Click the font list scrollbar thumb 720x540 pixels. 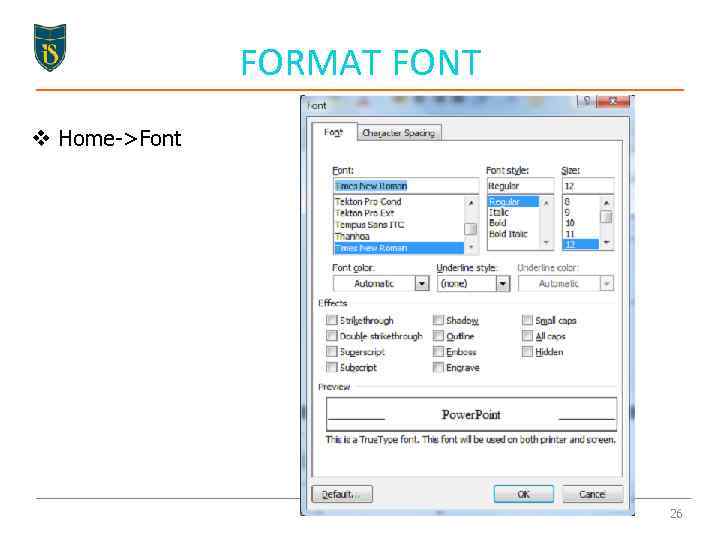coord(470,229)
